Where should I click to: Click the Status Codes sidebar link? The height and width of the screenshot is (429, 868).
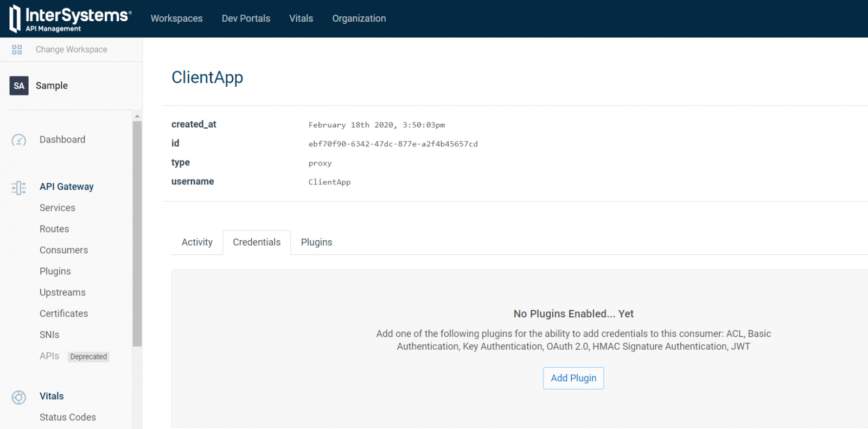click(x=68, y=417)
